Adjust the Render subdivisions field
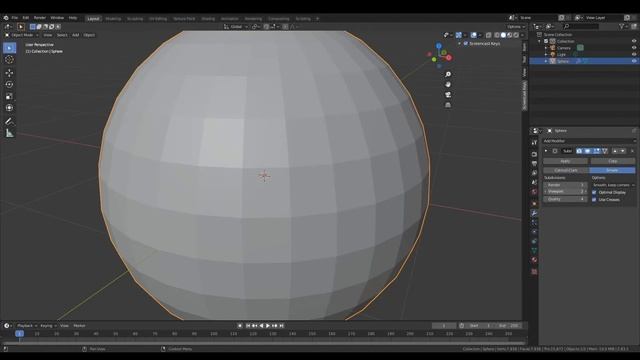This screenshot has height=360, width=640. click(x=565, y=185)
